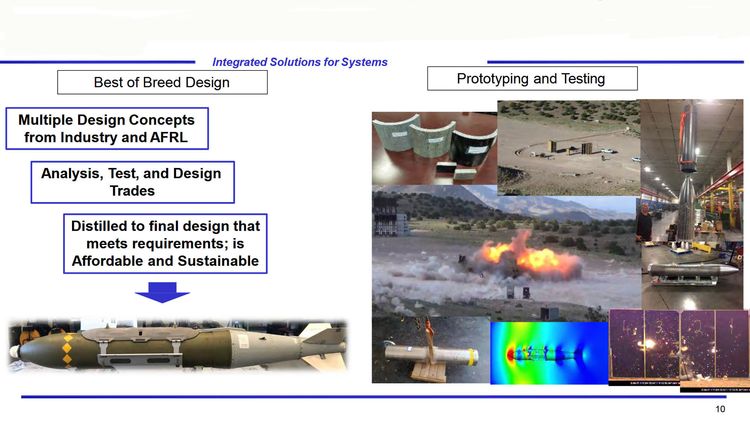Click the Analysis, Test, and Design Trades box
Image resolution: width=750 pixels, height=422 pixels.
(132, 181)
